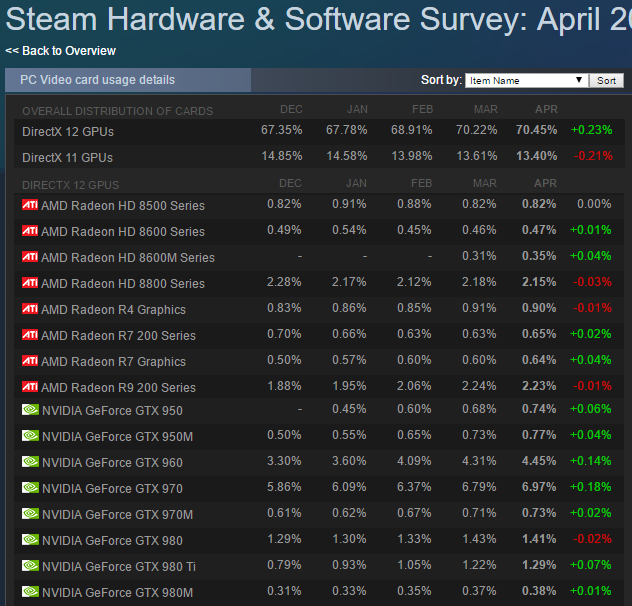Click the AMD Radeon R7 Graphics name
The width and height of the screenshot is (632, 606).
click(x=113, y=362)
